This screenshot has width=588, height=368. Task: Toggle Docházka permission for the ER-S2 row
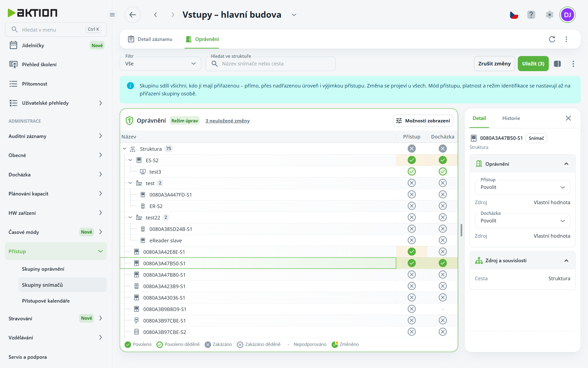point(443,206)
